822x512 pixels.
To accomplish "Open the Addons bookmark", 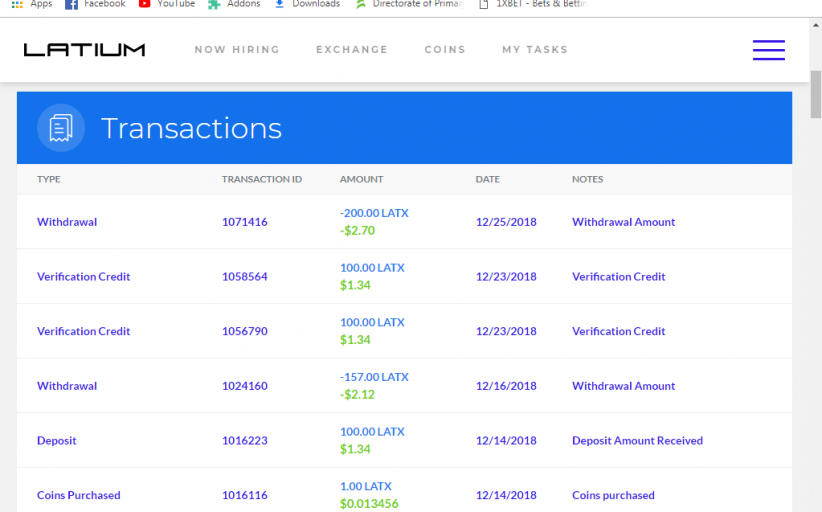I will pos(234,4).
